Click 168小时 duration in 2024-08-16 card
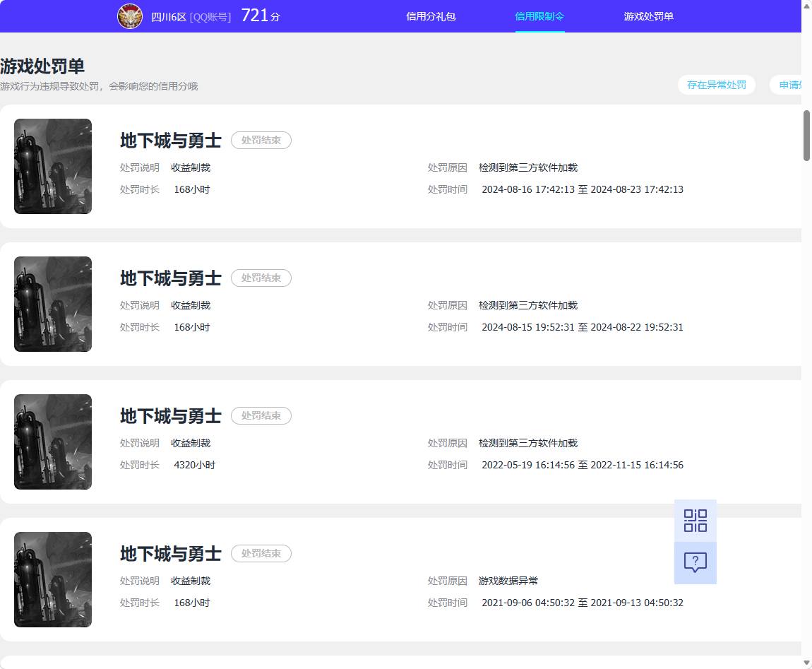This screenshot has height=669, width=812. [x=192, y=189]
